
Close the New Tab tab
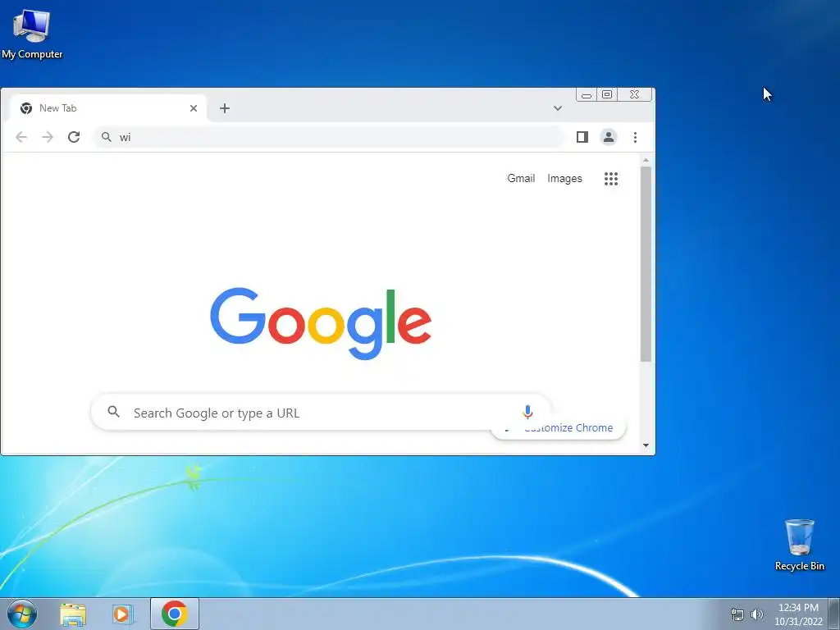194,108
